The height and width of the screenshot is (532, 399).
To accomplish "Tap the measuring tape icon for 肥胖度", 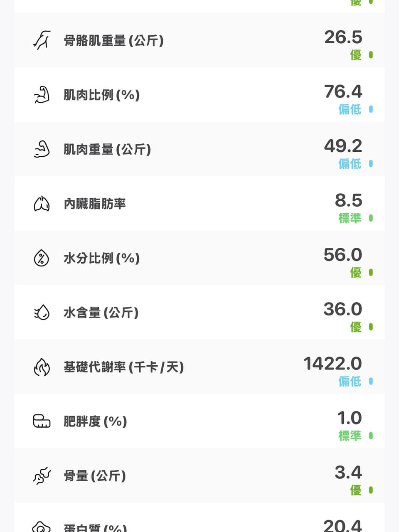I will [42, 421].
